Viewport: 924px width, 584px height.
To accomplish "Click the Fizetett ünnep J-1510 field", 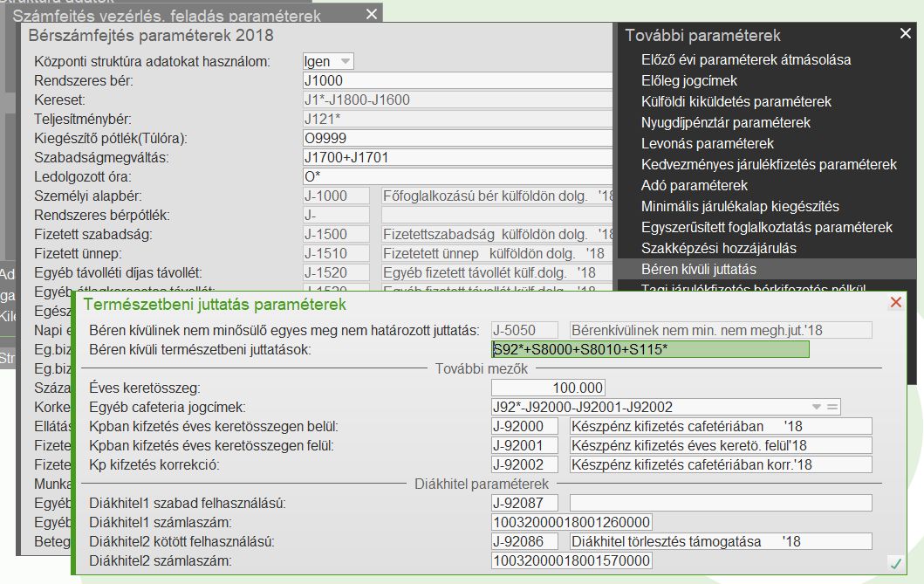I will tap(336, 253).
